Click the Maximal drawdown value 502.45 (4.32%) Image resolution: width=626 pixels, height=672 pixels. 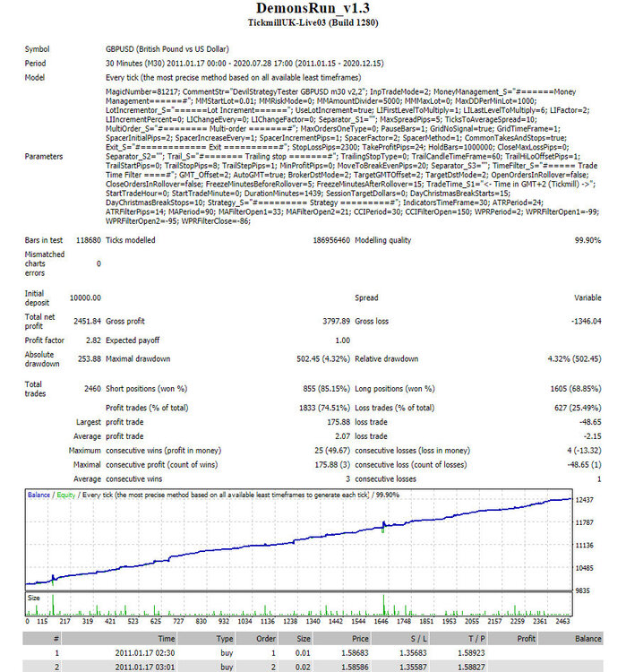pos(323,359)
